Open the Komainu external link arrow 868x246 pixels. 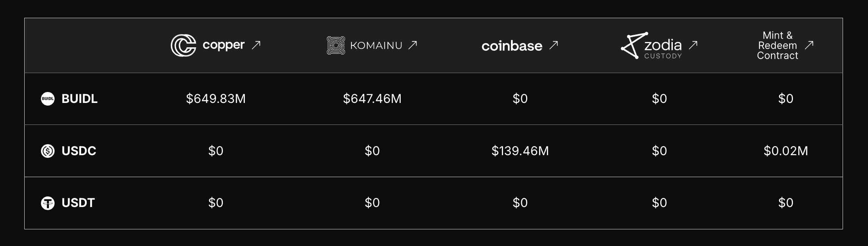[413, 45]
